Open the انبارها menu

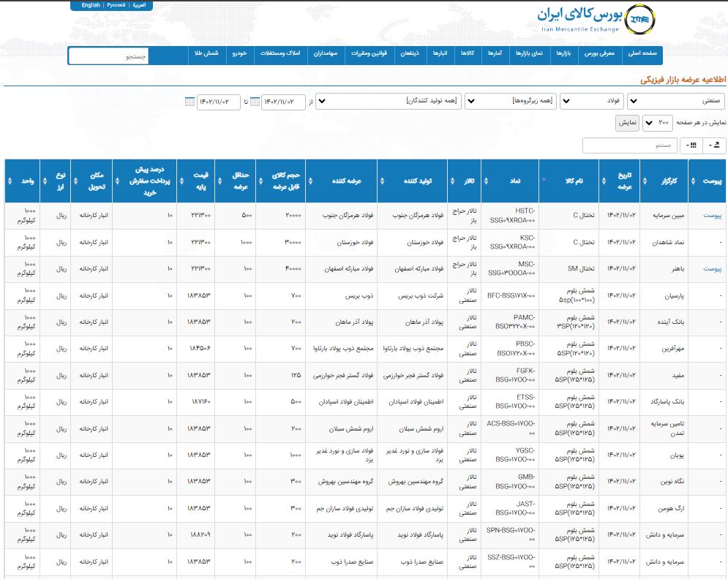(x=440, y=53)
